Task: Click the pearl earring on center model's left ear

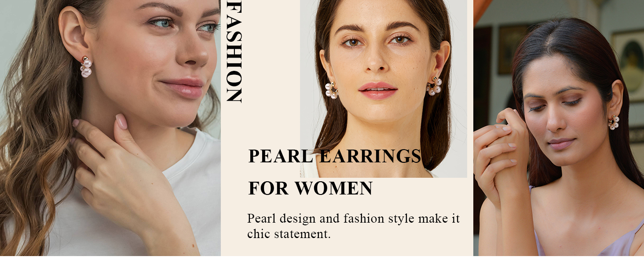Action: tap(434, 86)
